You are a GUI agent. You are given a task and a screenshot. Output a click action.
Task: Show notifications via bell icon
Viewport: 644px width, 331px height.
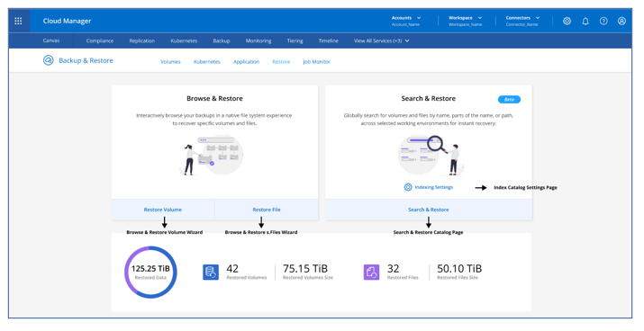pos(585,21)
